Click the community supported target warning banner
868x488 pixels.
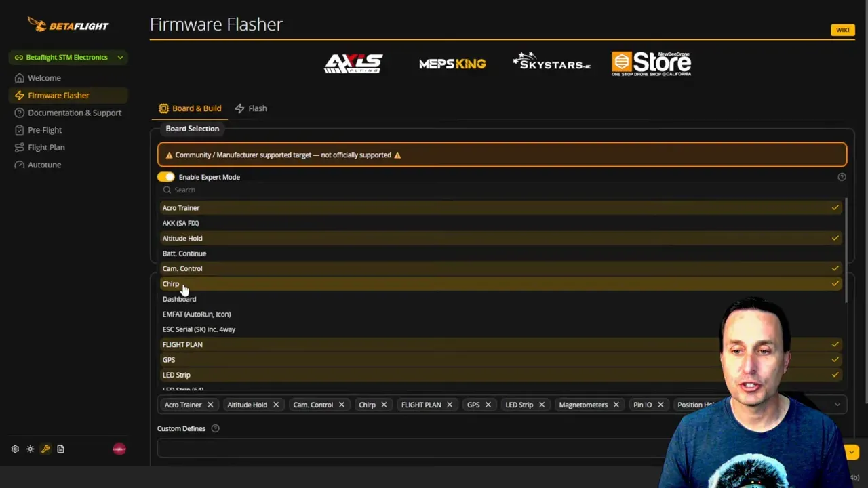[502, 155]
